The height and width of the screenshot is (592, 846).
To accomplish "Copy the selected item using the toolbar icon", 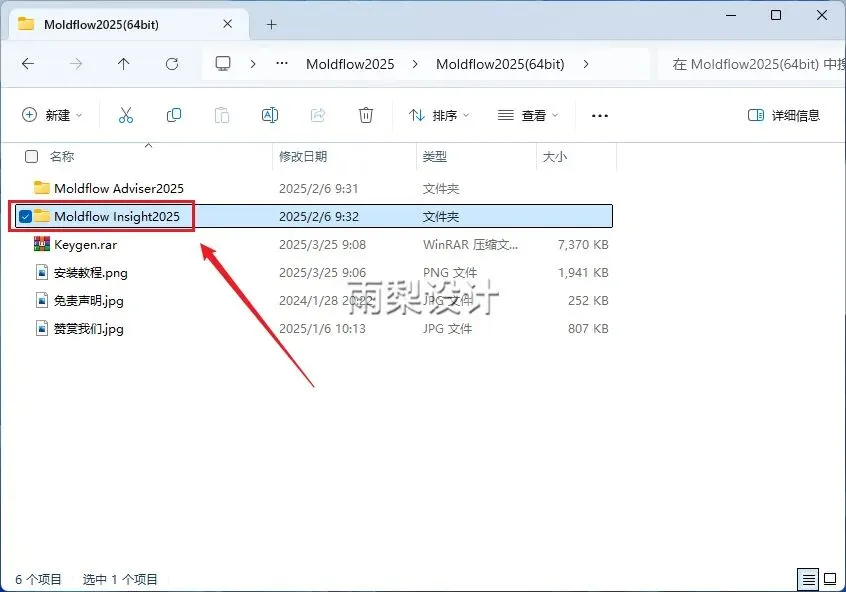I will pyautogui.click(x=174, y=115).
